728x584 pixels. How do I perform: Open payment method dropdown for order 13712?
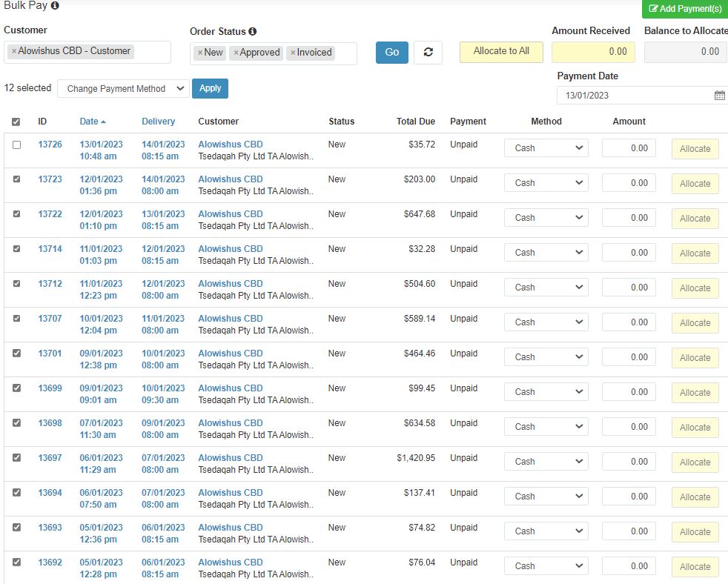[x=546, y=288]
